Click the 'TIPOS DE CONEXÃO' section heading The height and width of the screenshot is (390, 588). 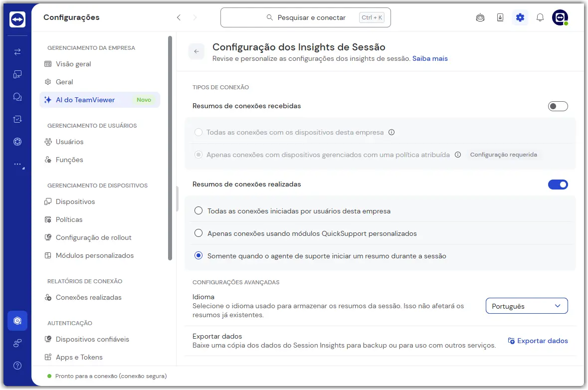pyautogui.click(x=220, y=87)
